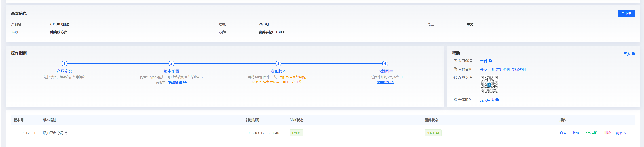Open the 烧录资料 link
The image size is (644, 147).
click(x=519, y=70)
